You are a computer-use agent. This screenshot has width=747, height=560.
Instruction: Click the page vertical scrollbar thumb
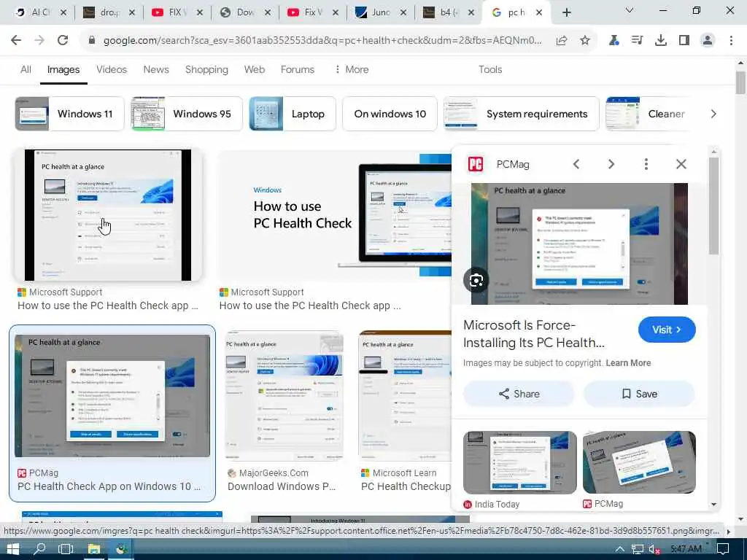[x=740, y=83]
